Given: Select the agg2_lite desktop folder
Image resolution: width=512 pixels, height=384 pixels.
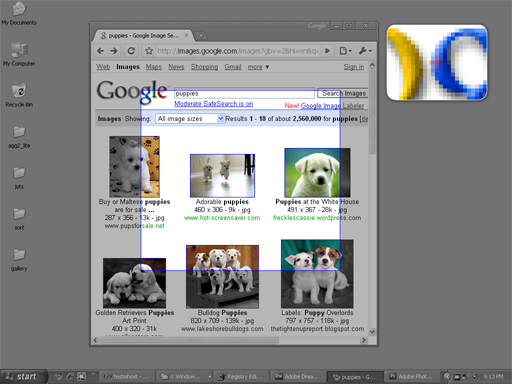Looking at the screenshot, I should pyautogui.click(x=19, y=137).
